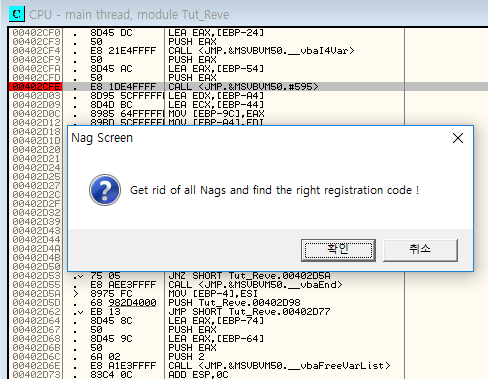Click the CPU window icon in title bar
Image resolution: width=488 pixels, height=379 pixels.
coord(17,14)
